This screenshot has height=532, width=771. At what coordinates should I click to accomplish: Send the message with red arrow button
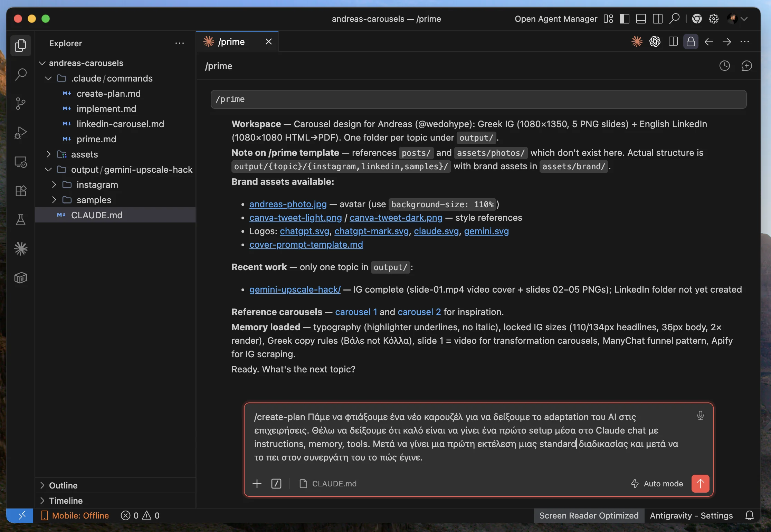pos(700,484)
